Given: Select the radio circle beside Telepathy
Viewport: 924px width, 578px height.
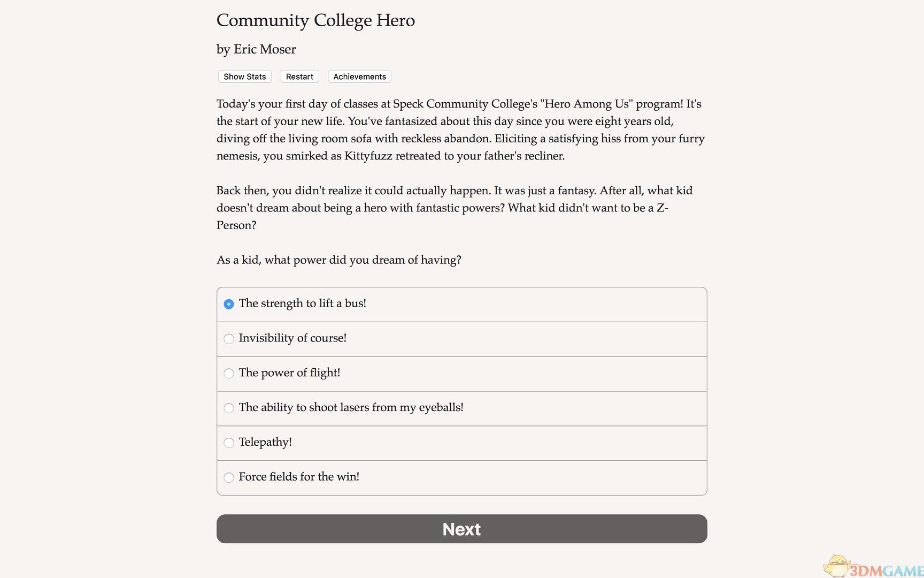Looking at the screenshot, I should click(x=229, y=443).
